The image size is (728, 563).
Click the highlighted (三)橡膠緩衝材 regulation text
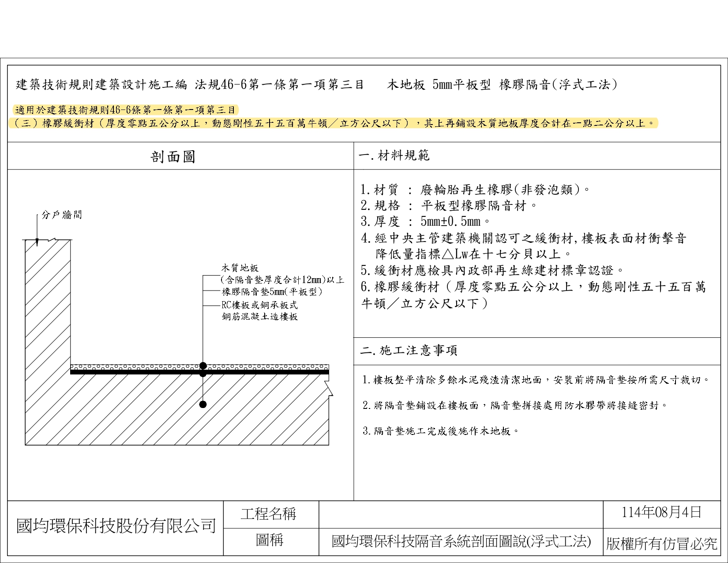pyautogui.click(x=333, y=123)
